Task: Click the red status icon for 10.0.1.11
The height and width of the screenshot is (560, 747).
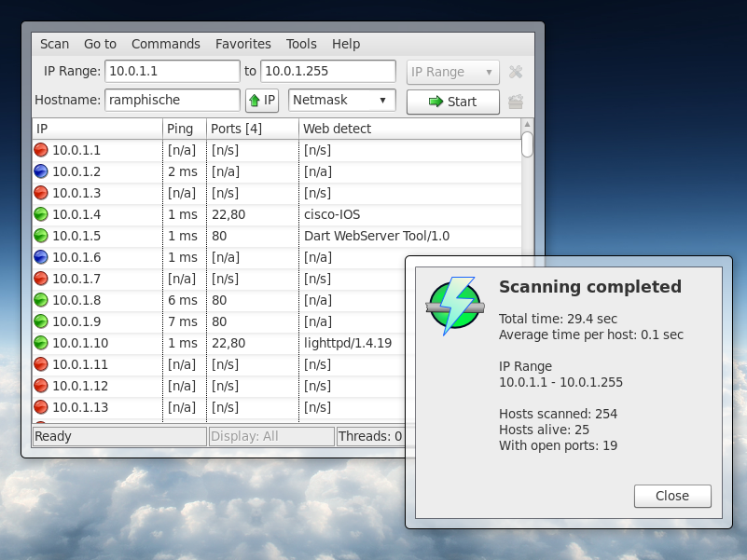Action: [41, 364]
